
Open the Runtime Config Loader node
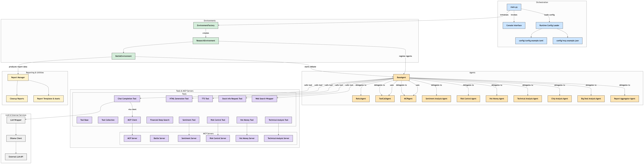(549, 25)
